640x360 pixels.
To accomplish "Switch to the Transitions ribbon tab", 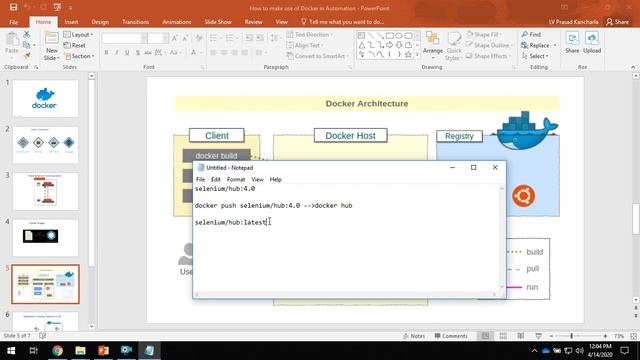I will click(136, 22).
